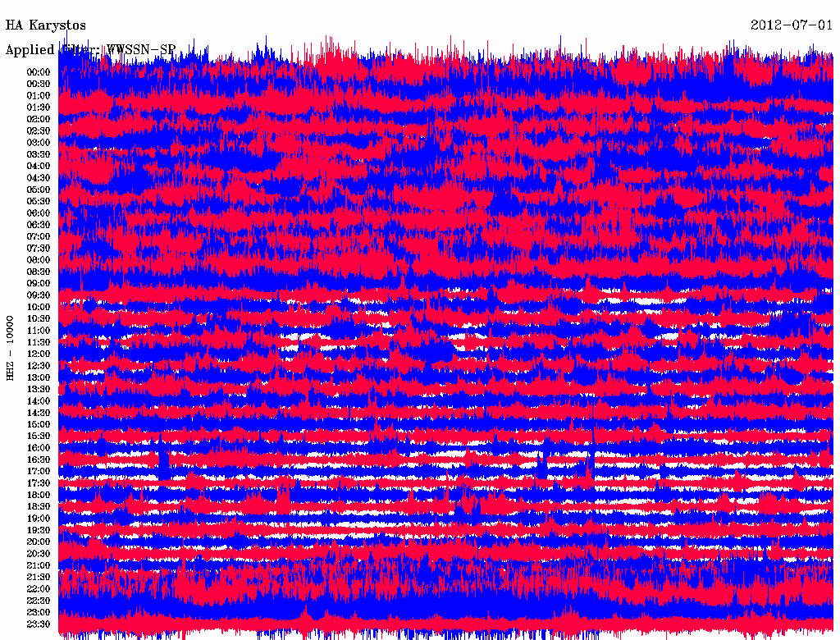This screenshot has height=640, width=840.
Task: Pick the 18:00 trace label
Action: (x=39, y=496)
